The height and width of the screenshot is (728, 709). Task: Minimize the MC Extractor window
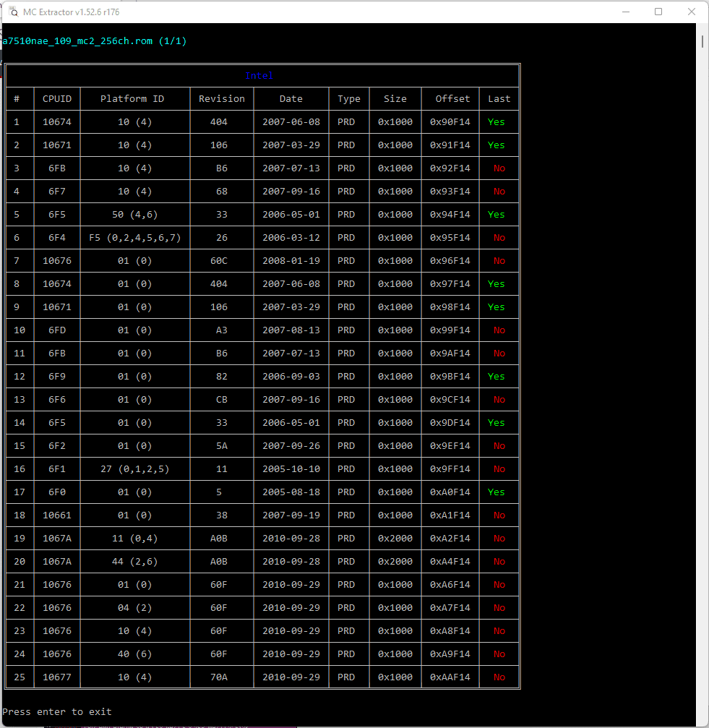click(625, 12)
